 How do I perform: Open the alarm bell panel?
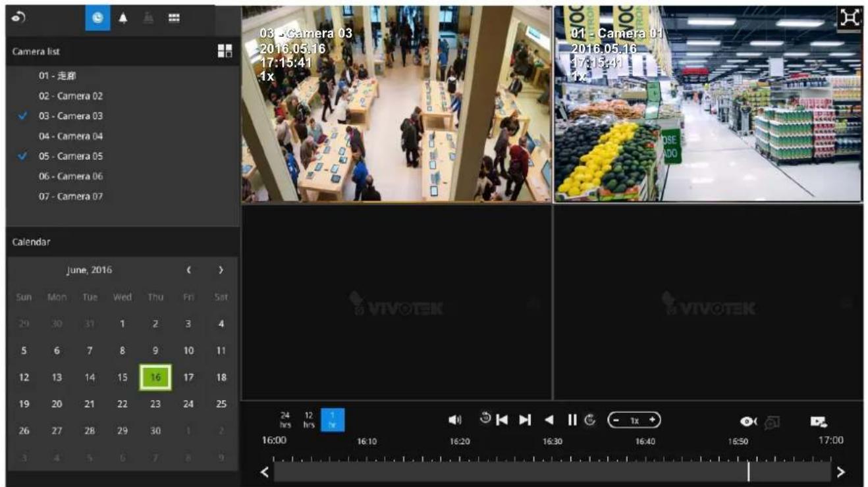click(x=123, y=19)
